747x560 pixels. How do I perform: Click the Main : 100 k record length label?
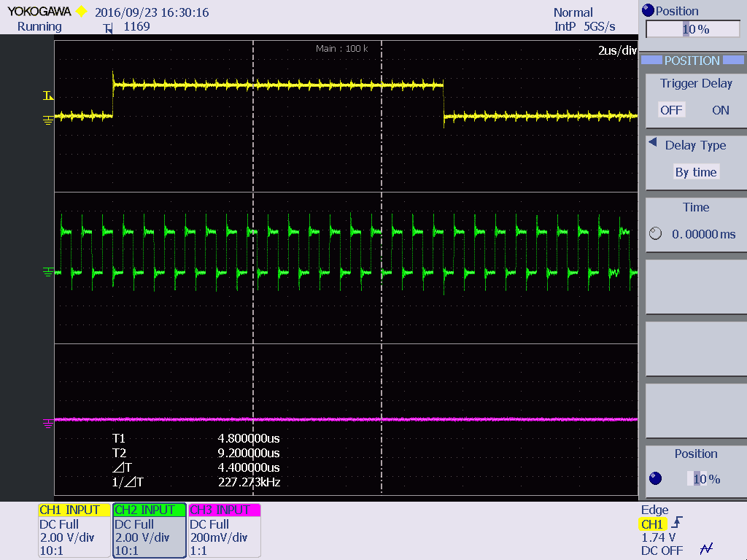(342, 49)
